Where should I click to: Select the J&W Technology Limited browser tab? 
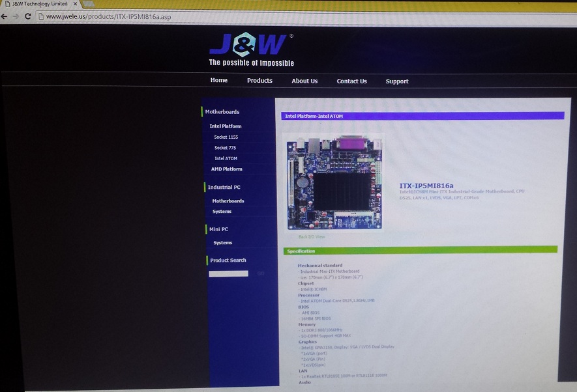40,4
